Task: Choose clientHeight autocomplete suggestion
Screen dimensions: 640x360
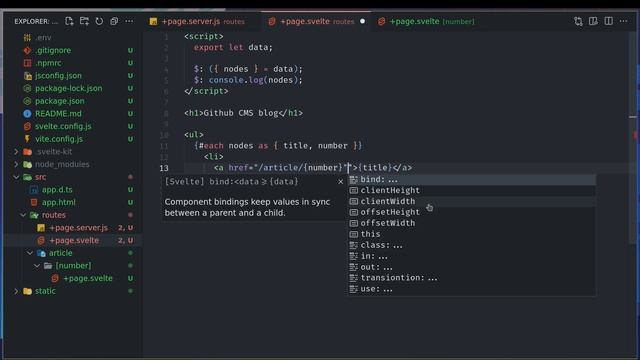Action: click(472, 190)
